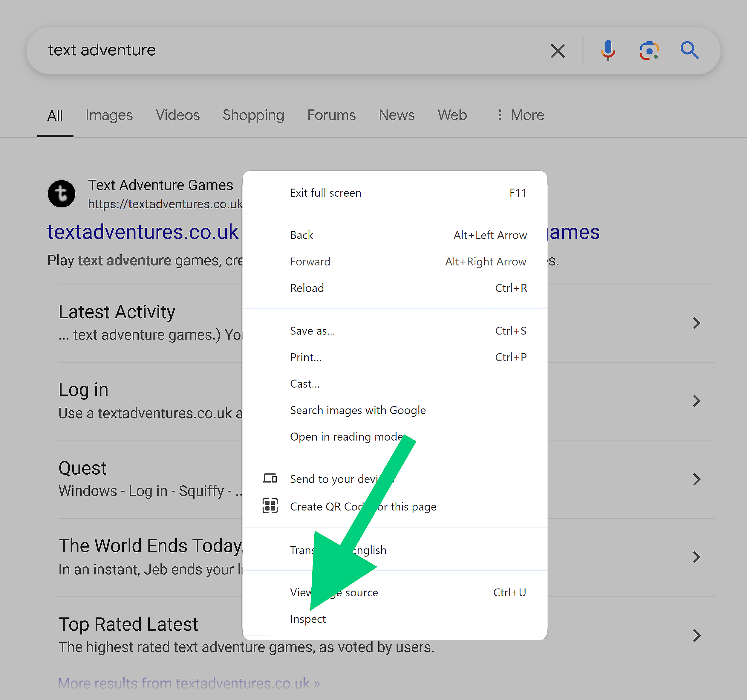
Task: Open the Top Rated Latest sitelink
Action: (x=128, y=624)
